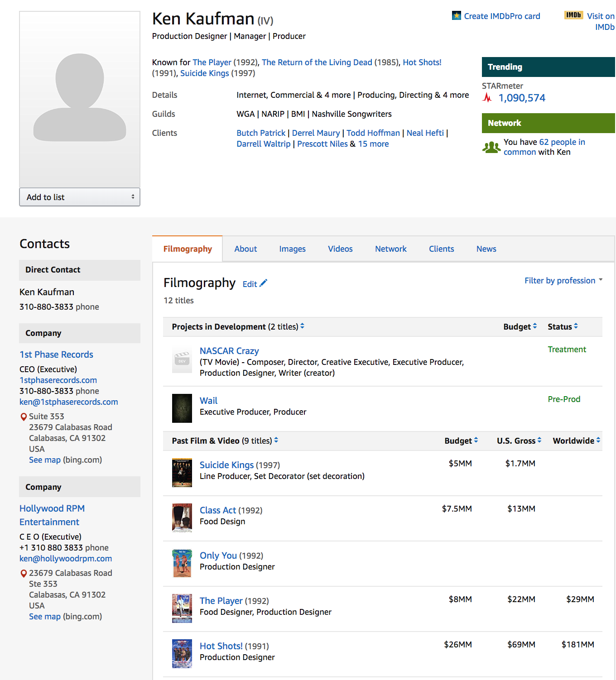616x680 pixels.
Task: Click Create IMDbPro card link
Action: pos(502,16)
